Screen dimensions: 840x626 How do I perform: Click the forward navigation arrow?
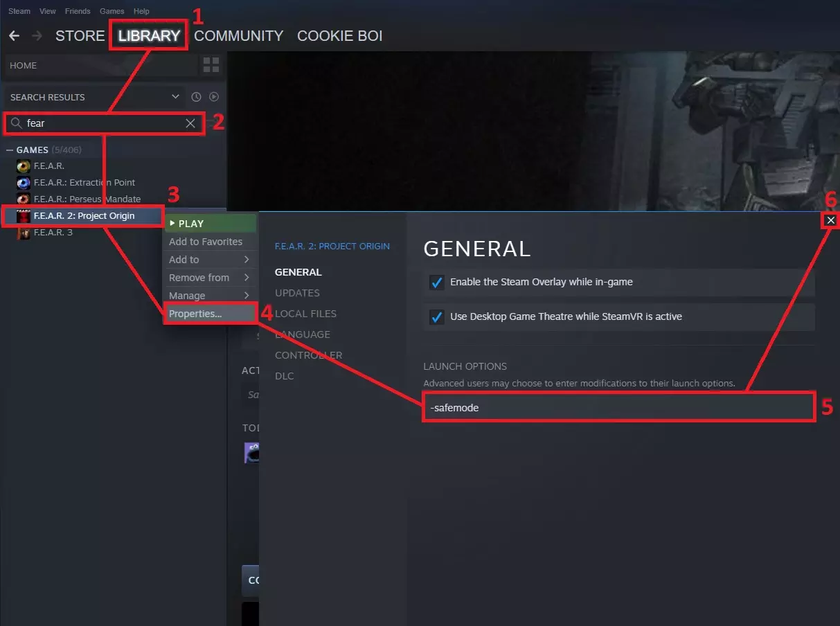click(37, 36)
